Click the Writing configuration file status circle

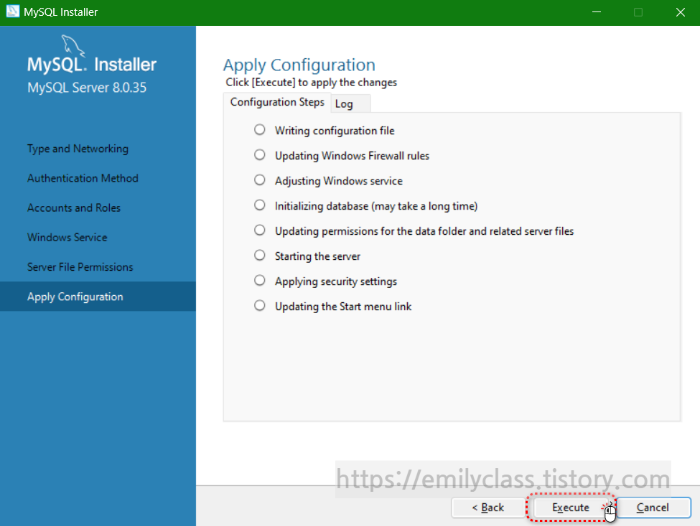click(x=259, y=129)
